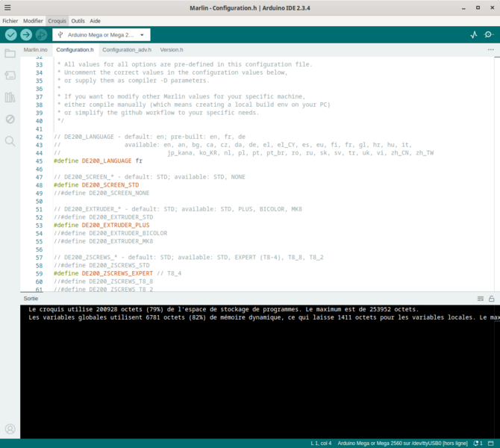Image resolution: width=500 pixels, height=448 pixels.
Task: Click the commented DE200_ZSCREWS_STD line
Action: coord(101,266)
